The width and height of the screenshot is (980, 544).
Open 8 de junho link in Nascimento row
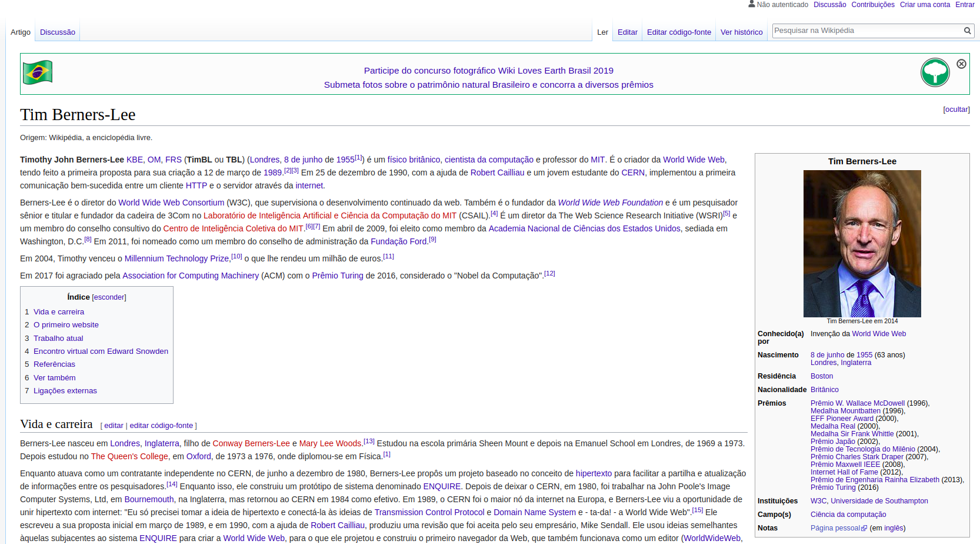coord(827,355)
